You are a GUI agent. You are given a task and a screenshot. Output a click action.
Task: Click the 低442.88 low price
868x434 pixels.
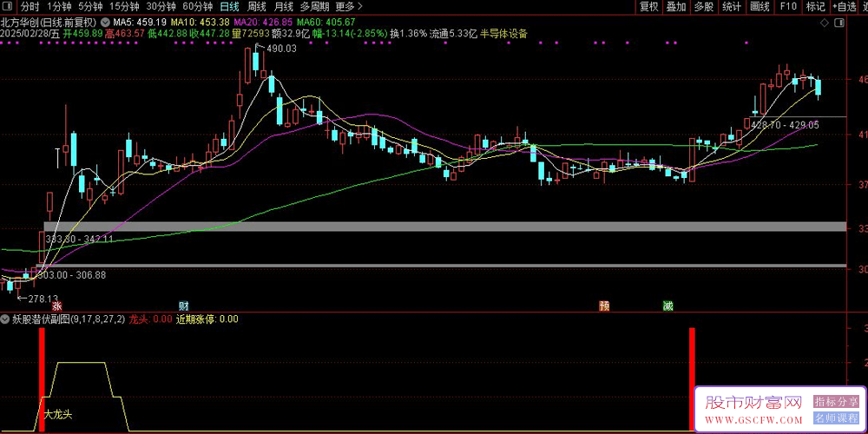click(168, 33)
